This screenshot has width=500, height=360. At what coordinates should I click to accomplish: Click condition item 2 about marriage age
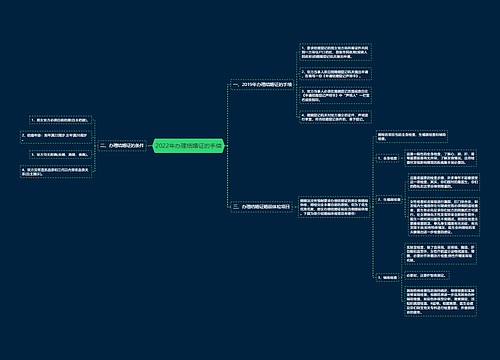point(56,137)
